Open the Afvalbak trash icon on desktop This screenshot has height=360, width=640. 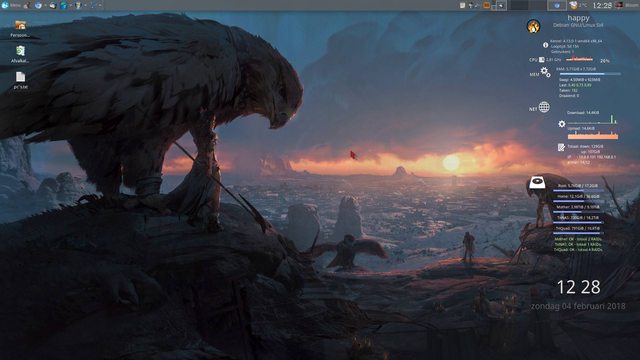pos(20,54)
